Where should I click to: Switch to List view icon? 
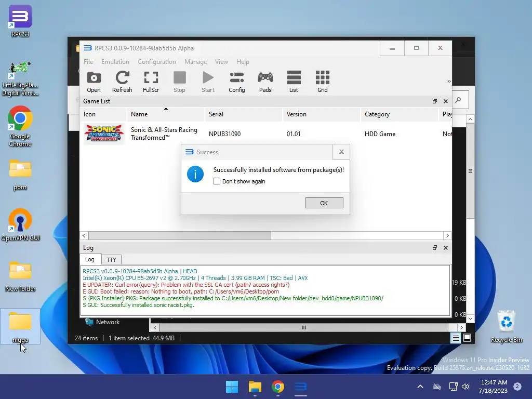(294, 82)
